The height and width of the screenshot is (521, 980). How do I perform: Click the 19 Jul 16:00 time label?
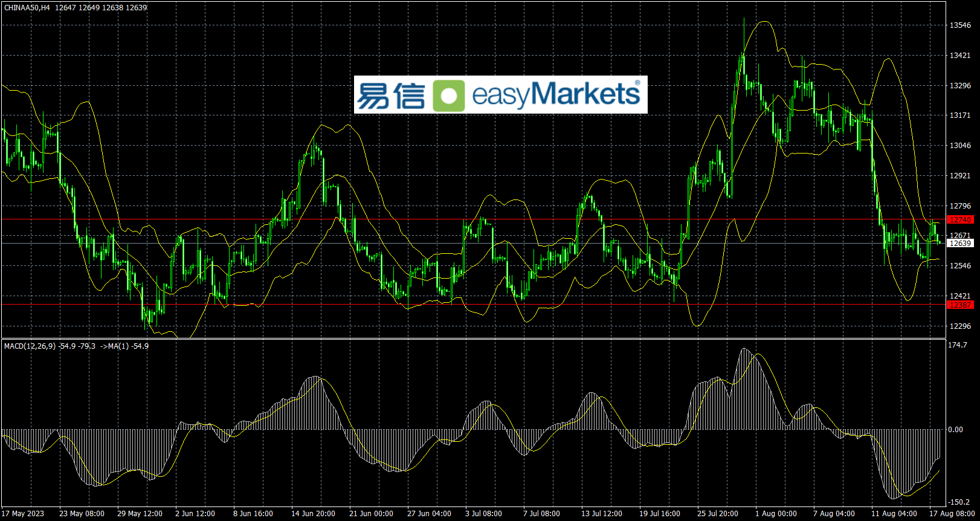point(660,514)
